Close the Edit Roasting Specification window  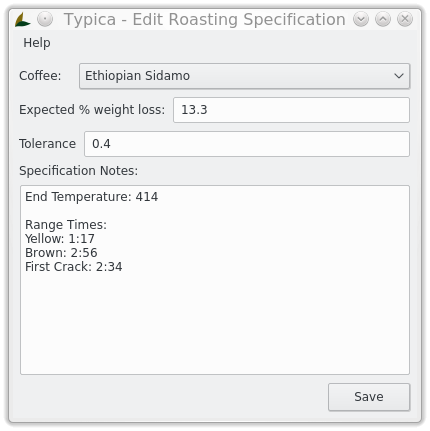tap(405, 19)
